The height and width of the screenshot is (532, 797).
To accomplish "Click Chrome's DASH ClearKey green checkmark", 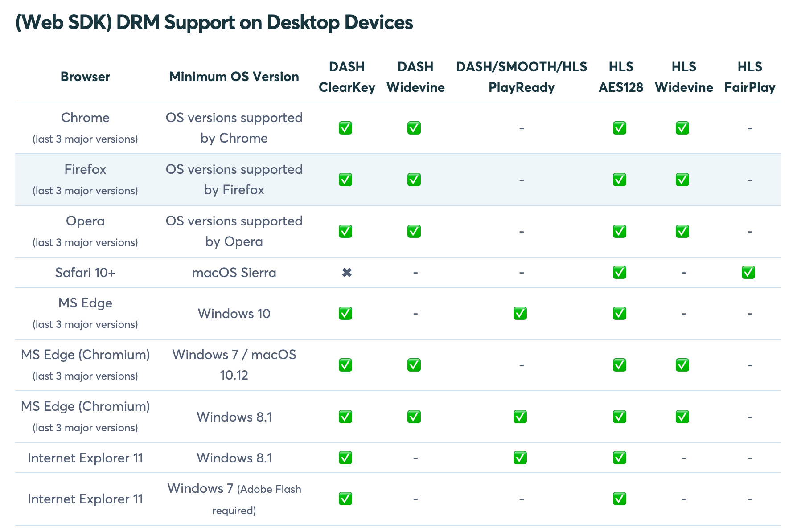I will pos(345,128).
